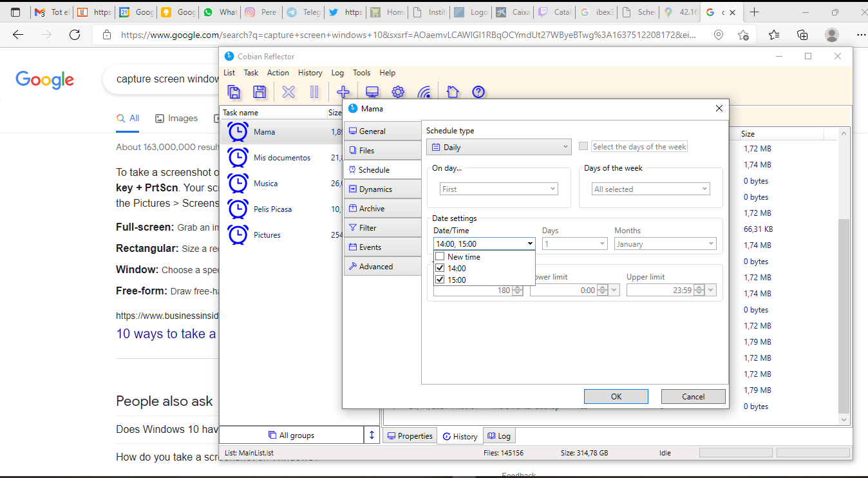The image size is (868, 478).
Task: Click the wireless signal remote icon
Action: [424, 92]
